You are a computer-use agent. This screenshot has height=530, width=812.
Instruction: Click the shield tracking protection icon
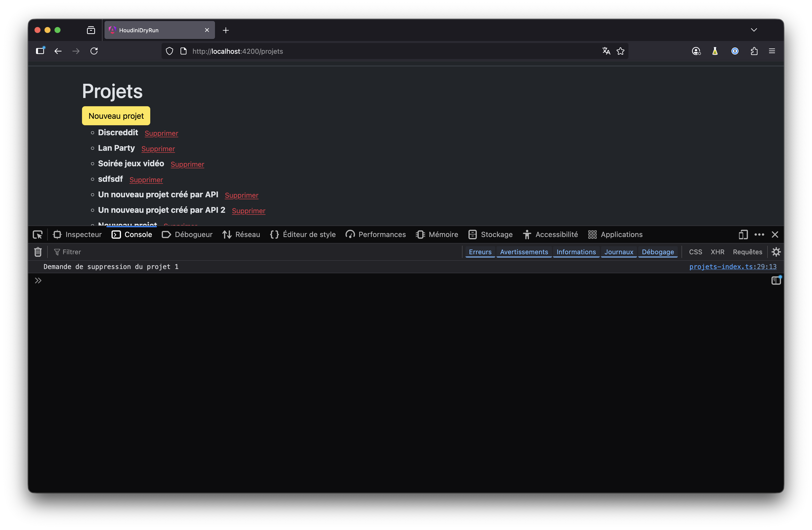click(x=169, y=51)
